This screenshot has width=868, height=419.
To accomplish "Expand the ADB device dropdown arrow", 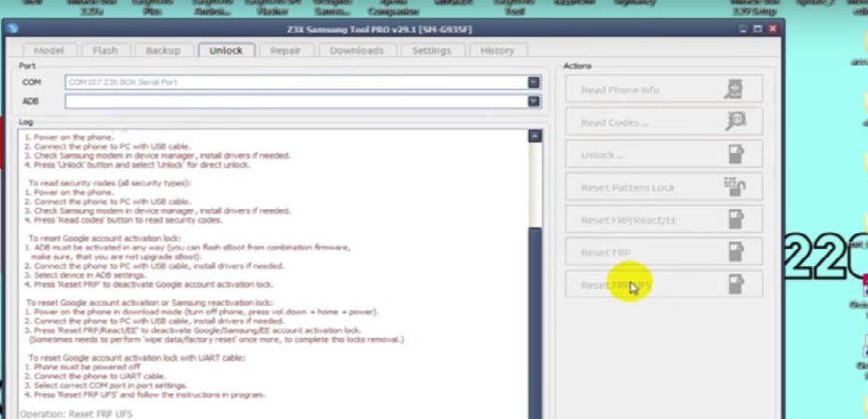I will 533,102.
